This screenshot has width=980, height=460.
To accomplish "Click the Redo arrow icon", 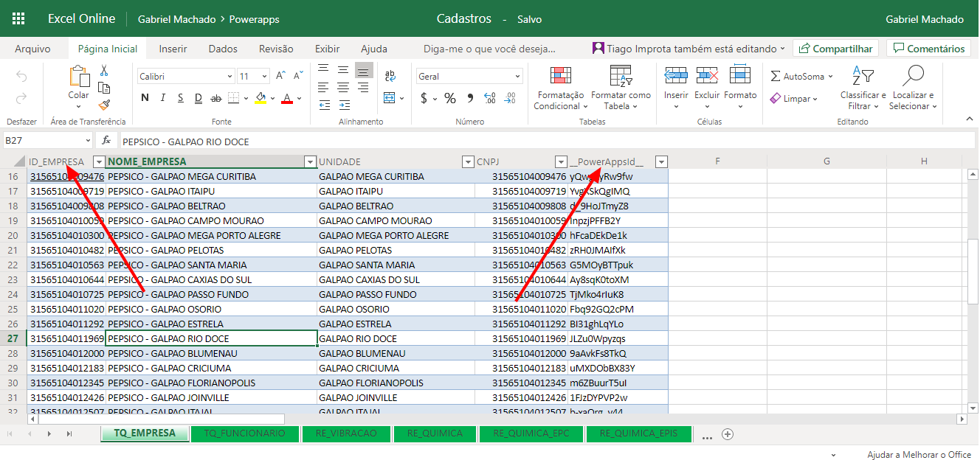I will [x=21, y=98].
